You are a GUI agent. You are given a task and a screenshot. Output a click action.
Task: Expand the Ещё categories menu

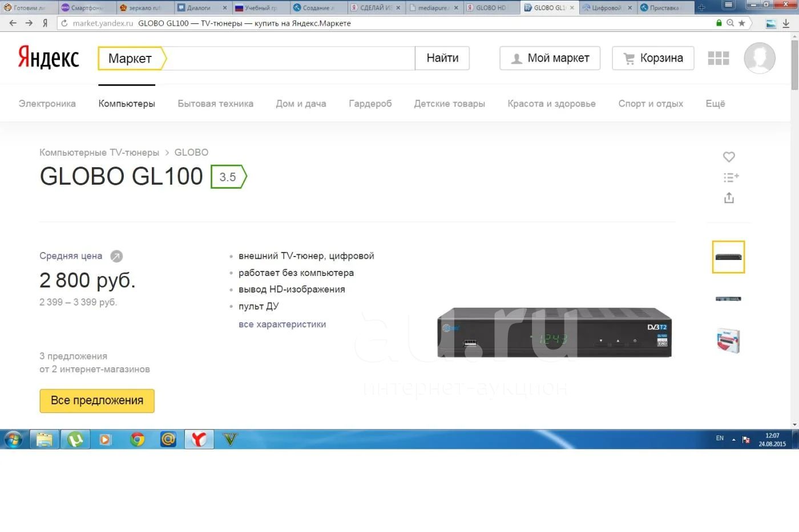pos(715,104)
